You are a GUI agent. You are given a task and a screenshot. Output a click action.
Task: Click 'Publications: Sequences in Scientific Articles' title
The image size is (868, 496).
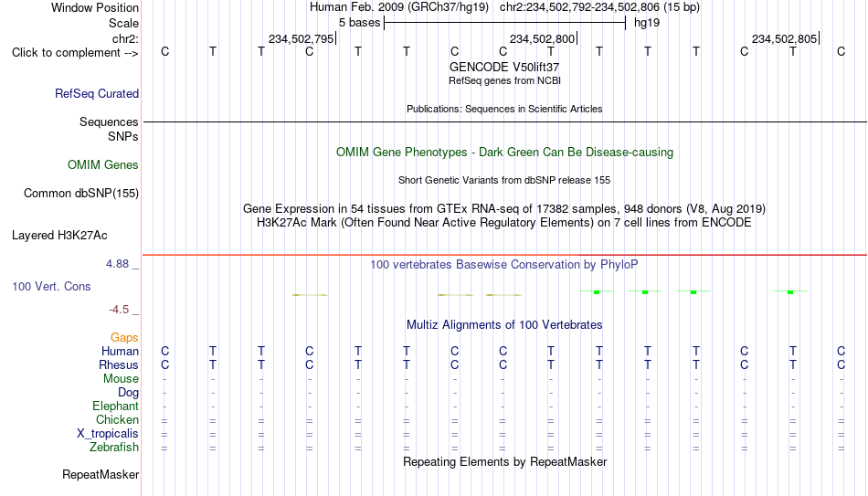[x=504, y=109]
